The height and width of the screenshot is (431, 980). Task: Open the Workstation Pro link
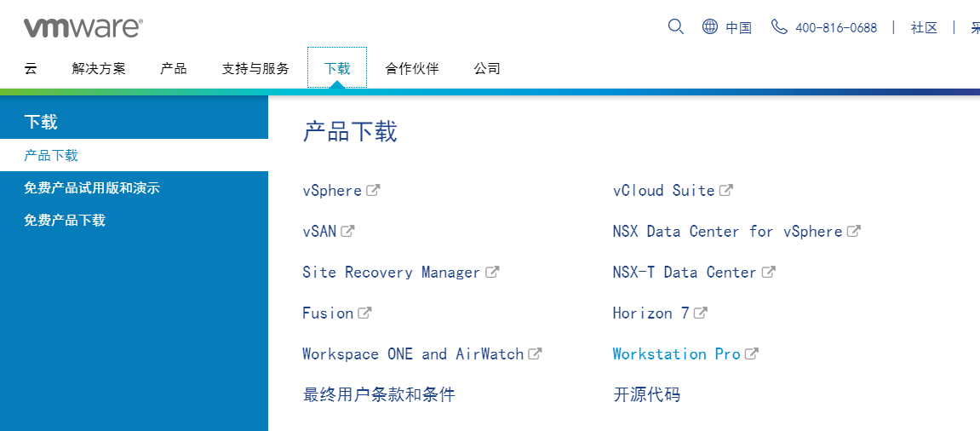[676, 354]
